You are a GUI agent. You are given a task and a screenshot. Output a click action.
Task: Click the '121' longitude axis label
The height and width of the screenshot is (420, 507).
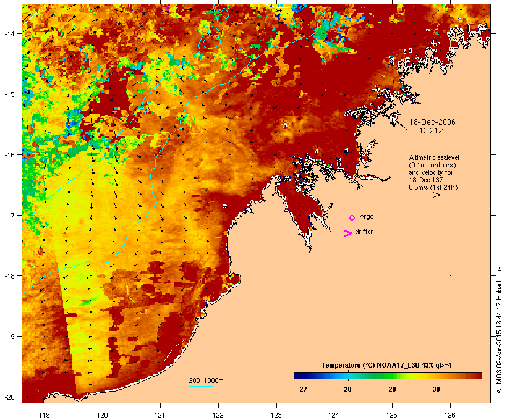160,415
